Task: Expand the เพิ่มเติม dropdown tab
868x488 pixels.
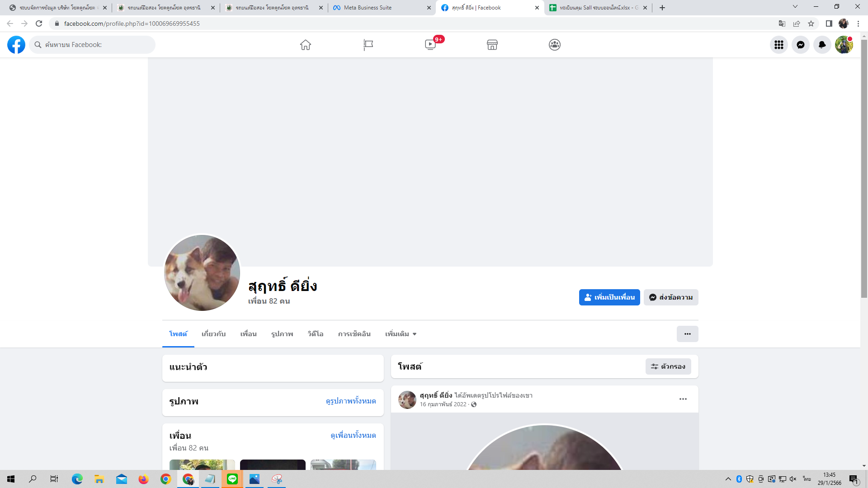Action: click(x=401, y=334)
